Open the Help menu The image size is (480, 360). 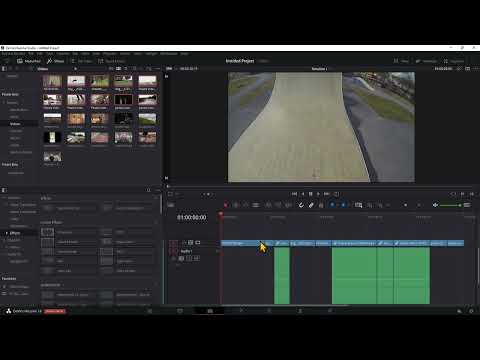tap(184, 53)
